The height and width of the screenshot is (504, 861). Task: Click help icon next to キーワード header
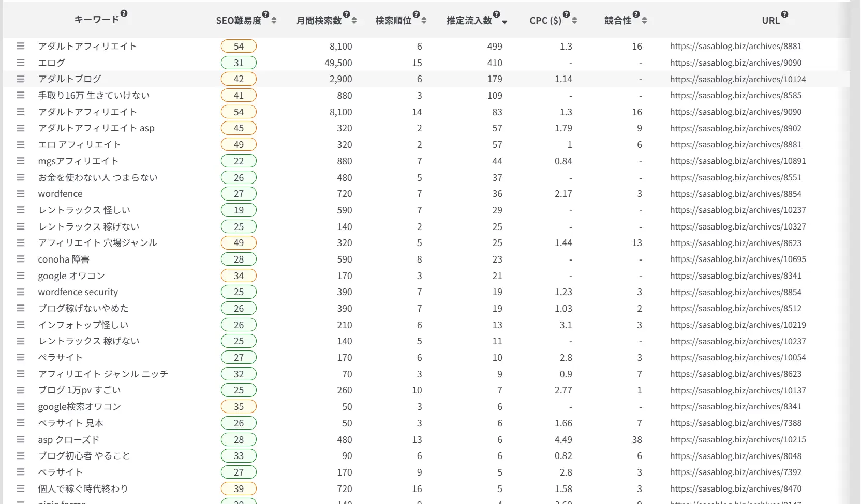pos(124,14)
